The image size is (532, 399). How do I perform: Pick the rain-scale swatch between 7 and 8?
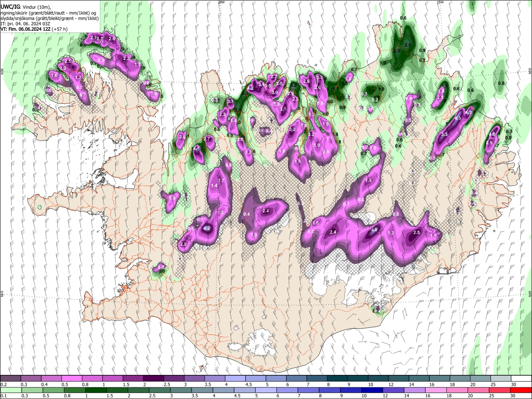pos(308,390)
